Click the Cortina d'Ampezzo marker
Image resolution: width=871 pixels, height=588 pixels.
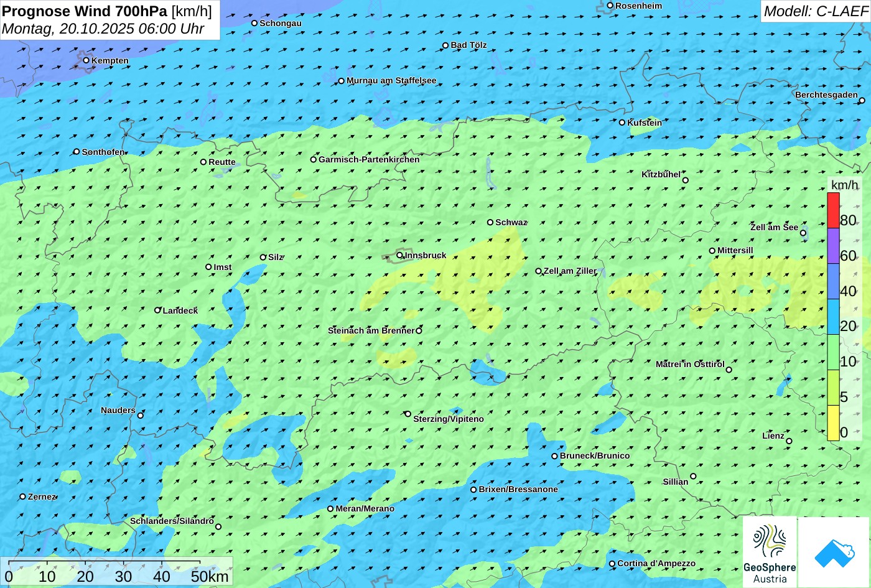[612, 564]
